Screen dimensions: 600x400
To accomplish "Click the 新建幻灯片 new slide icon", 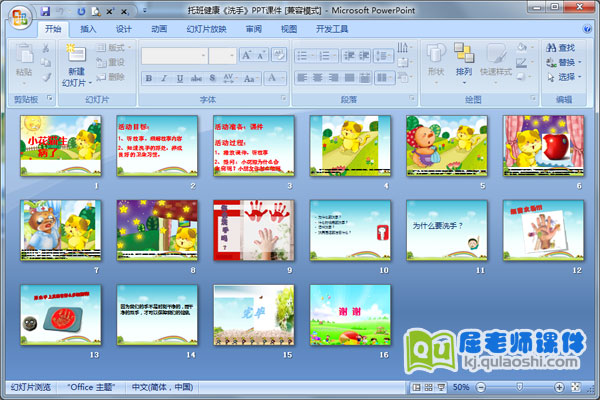I will point(76,53).
